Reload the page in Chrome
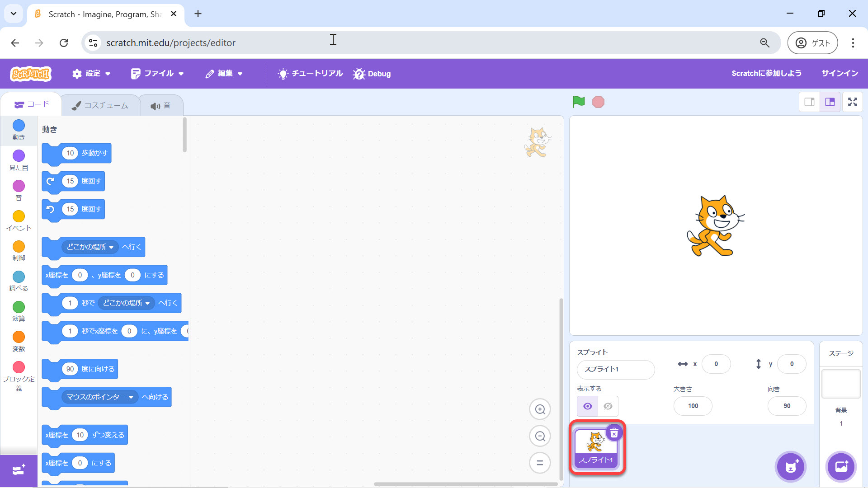 click(64, 43)
